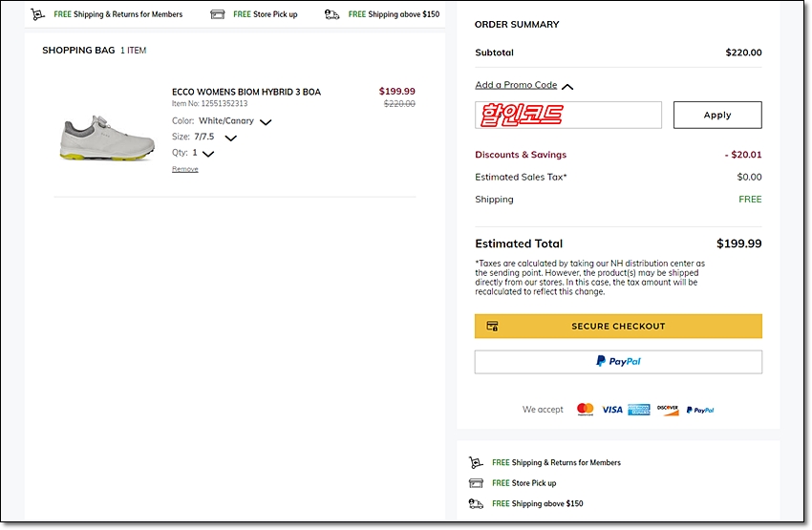Click FREE Store Pick up text at top
Screen dimensions: 812x530
(266, 14)
